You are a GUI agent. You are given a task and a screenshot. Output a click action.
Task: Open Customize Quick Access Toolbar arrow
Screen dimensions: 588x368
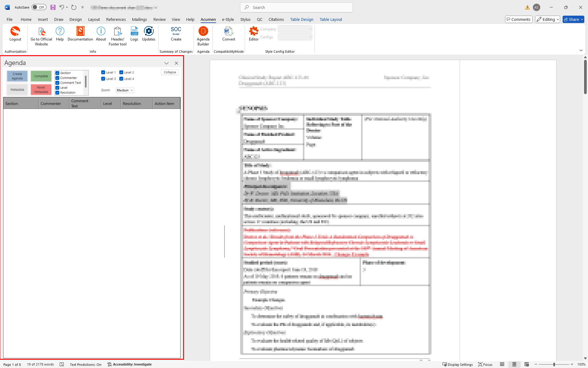tap(82, 7)
